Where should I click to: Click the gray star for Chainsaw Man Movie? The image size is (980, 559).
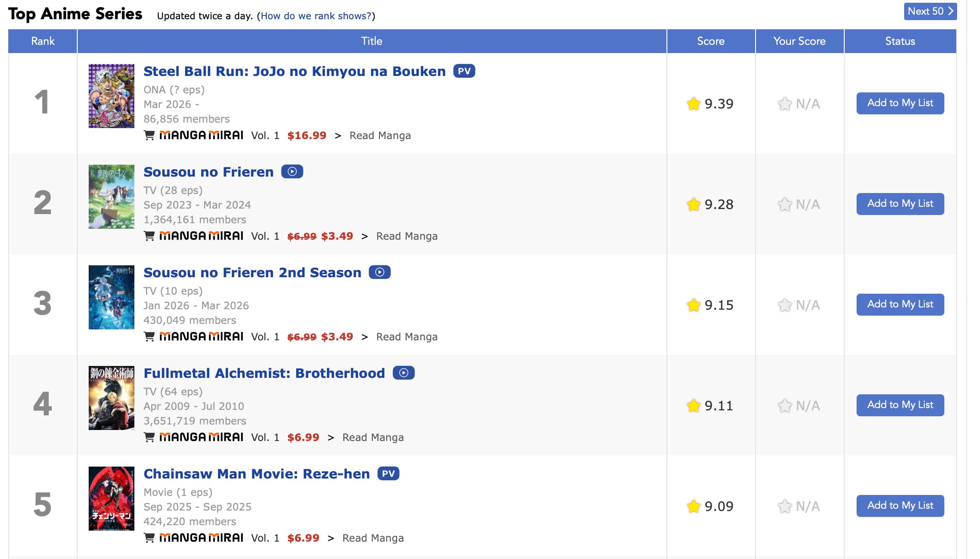784,506
